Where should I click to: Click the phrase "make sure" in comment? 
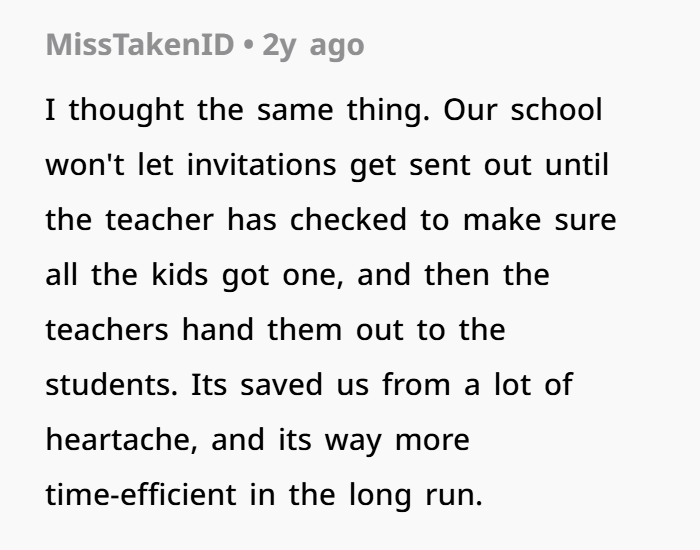click(540, 220)
